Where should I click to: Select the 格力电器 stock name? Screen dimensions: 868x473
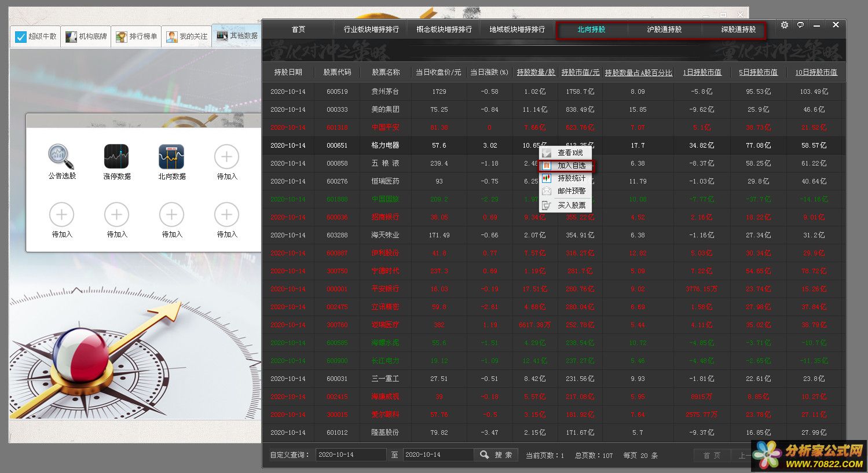coord(385,145)
